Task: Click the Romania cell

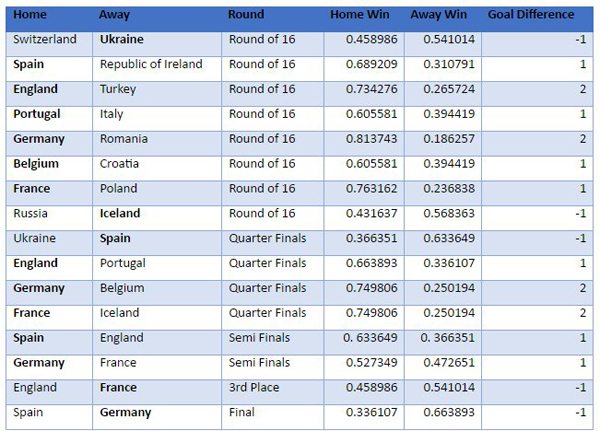Action: [124, 139]
